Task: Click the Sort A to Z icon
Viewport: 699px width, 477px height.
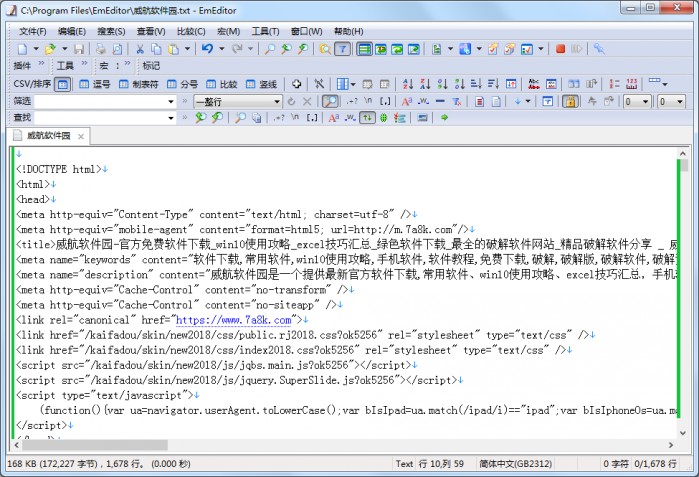Action: tap(407, 84)
